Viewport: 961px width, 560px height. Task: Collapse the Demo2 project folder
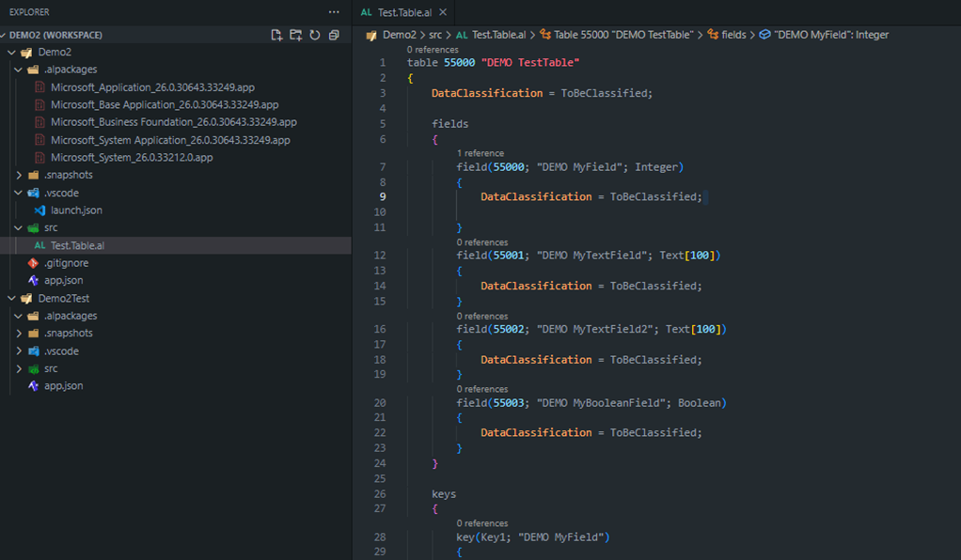point(11,52)
